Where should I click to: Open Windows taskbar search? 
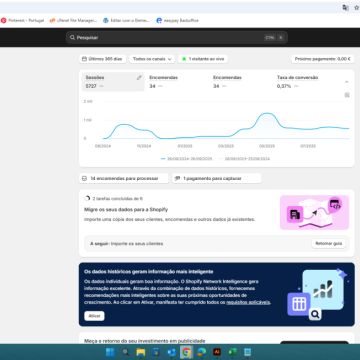click(x=126, y=352)
